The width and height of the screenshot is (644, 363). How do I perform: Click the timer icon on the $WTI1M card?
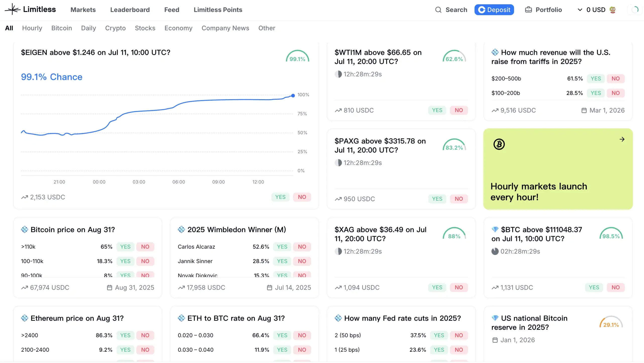(338, 74)
